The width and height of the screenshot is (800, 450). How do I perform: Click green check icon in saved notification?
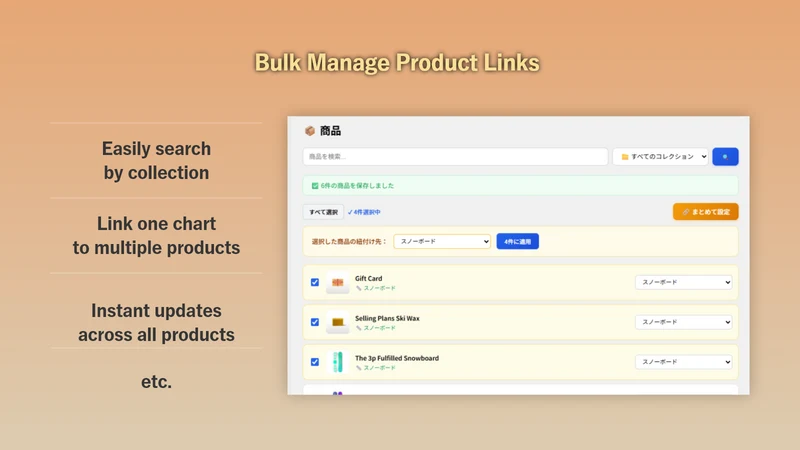[x=315, y=186]
